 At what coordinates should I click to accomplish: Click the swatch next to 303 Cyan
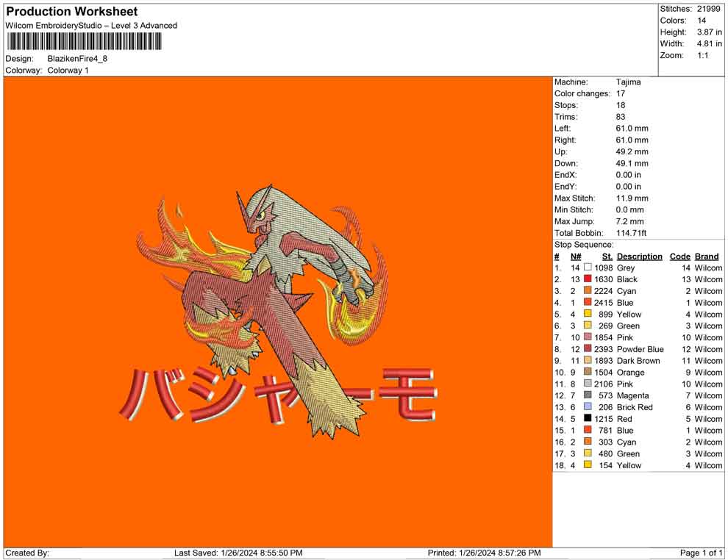coord(588,441)
